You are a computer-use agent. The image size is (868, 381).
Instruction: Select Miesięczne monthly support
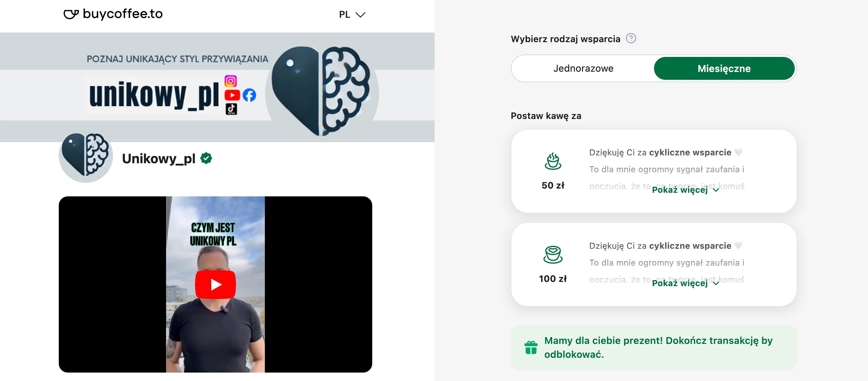click(x=724, y=68)
